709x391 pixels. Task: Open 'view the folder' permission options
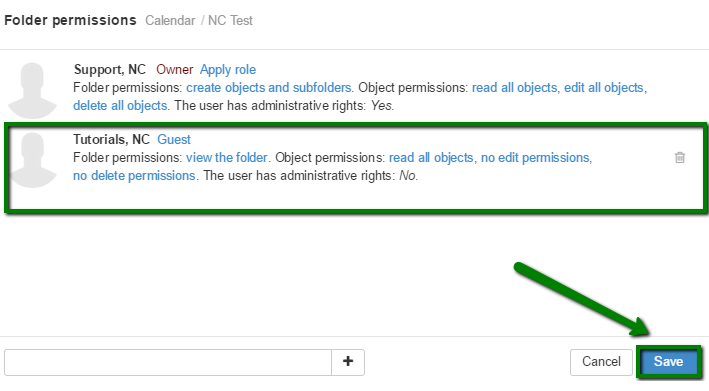pyautogui.click(x=227, y=157)
